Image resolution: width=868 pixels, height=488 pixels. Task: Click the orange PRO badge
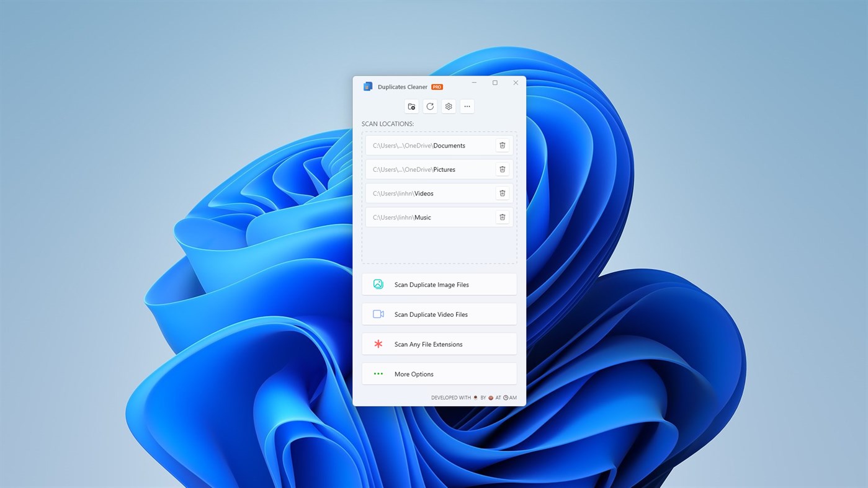[436, 87]
